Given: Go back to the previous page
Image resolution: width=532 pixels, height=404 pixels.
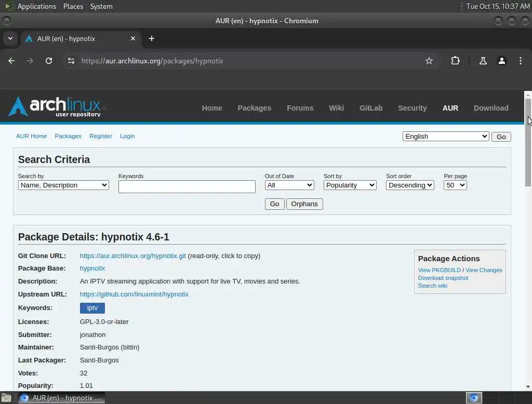Looking at the screenshot, I should [11, 61].
